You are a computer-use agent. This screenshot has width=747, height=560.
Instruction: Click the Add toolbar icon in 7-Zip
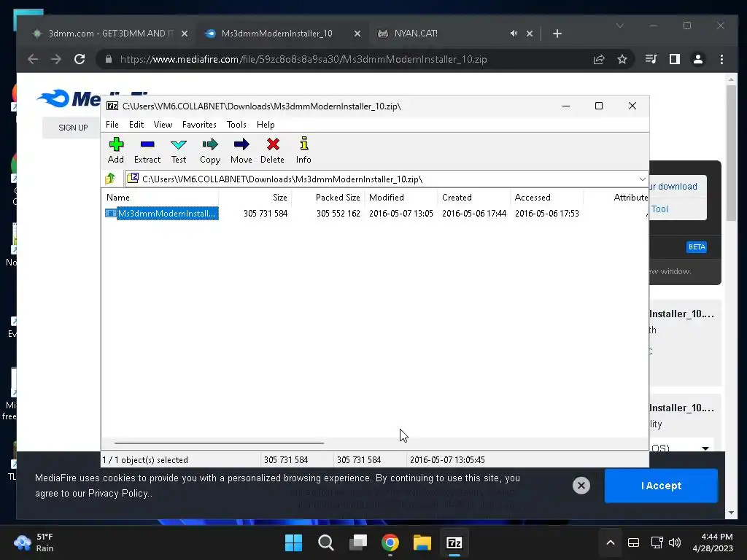point(116,150)
